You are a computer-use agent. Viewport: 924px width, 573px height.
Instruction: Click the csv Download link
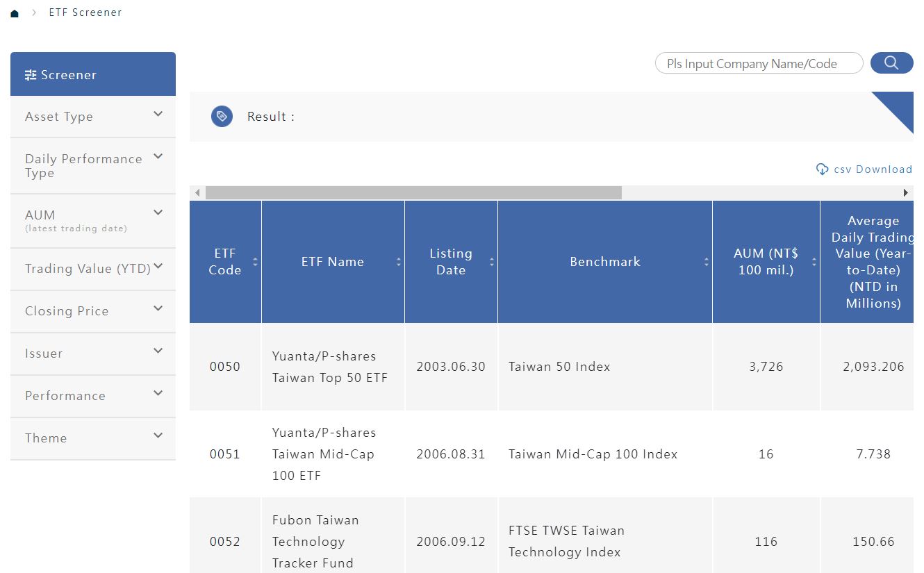click(873, 169)
